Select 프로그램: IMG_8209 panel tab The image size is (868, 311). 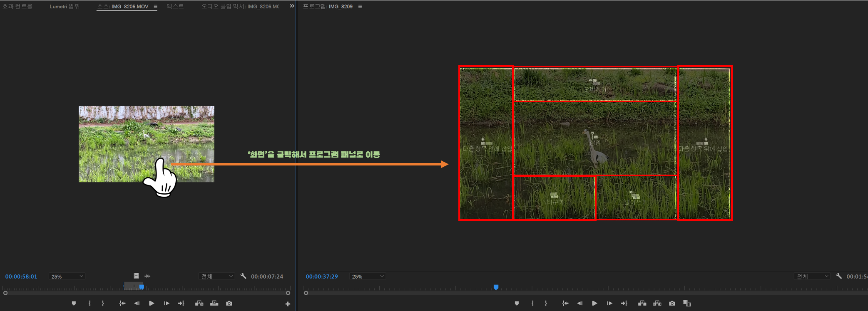(x=328, y=6)
